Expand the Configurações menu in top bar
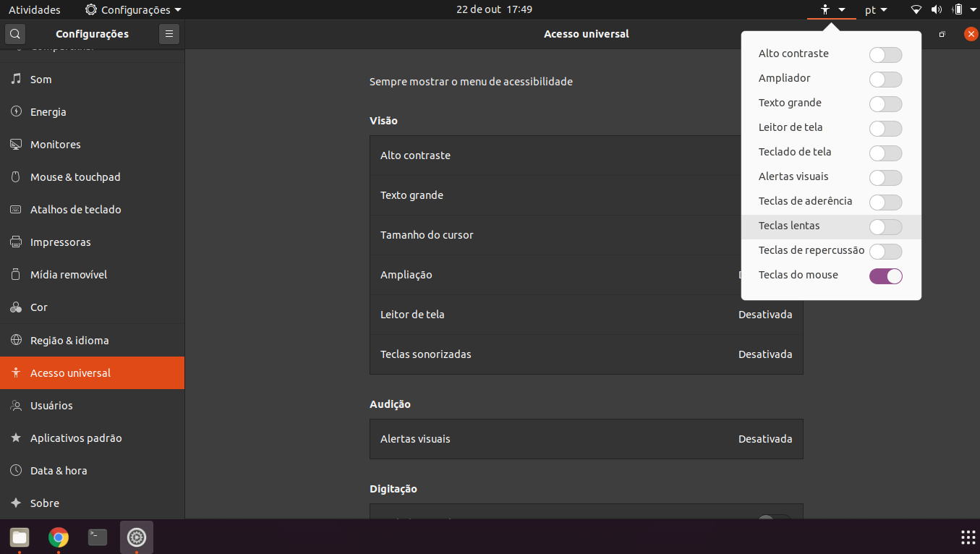This screenshot has width=980, height=554. [132, 9]
